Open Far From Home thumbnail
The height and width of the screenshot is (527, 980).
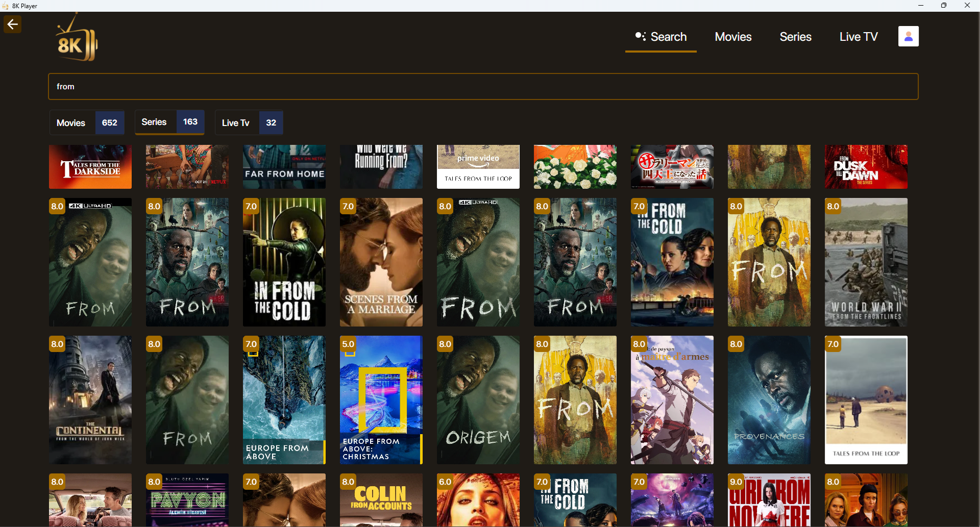(x=284, y=167)
